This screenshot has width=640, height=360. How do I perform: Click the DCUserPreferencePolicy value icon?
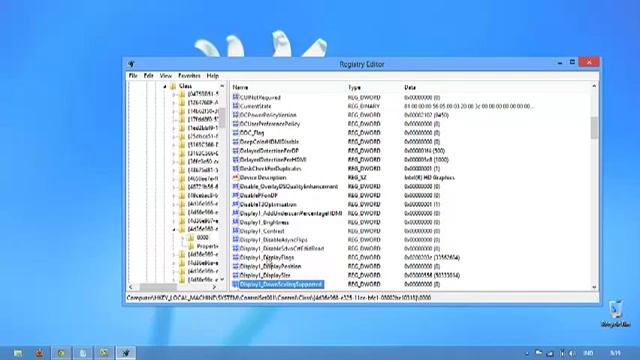[x=236, y=124]
